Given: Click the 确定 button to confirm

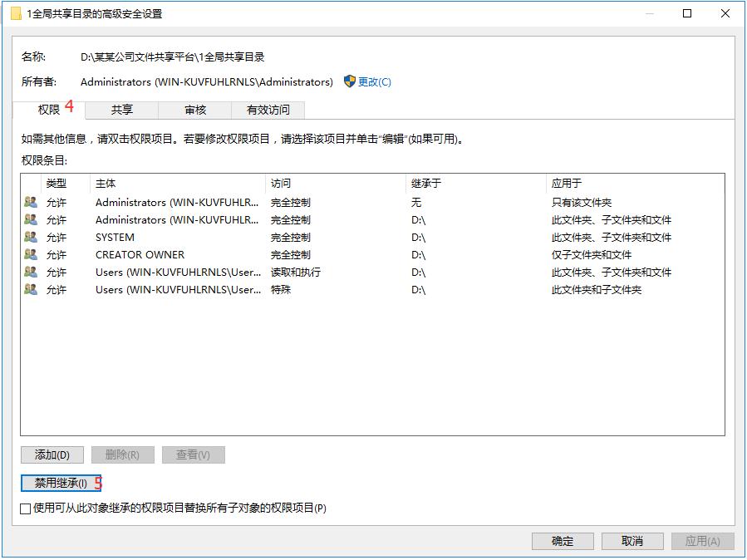Looking at the screenshot, I should [x=562, y=541].
